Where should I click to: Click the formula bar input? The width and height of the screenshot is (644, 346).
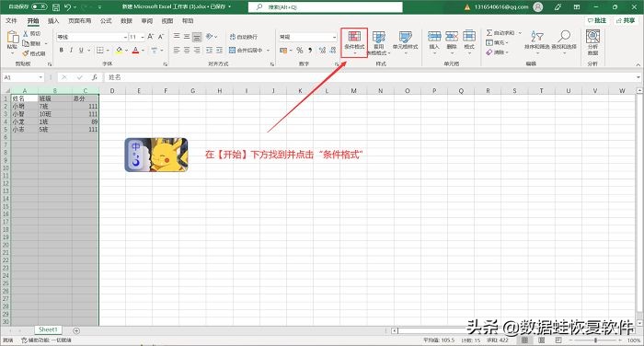coord(370,77)
